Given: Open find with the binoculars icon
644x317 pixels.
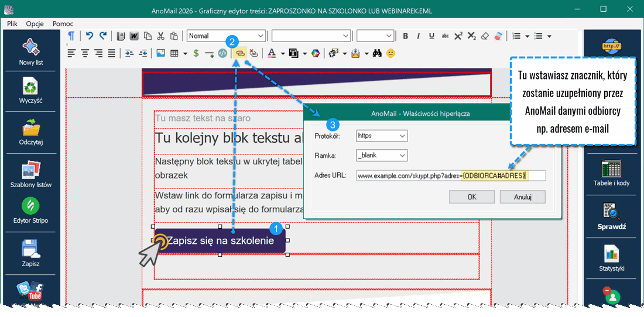Looking at the screenshot, I should pyautogui.click(x=378, y=53).
